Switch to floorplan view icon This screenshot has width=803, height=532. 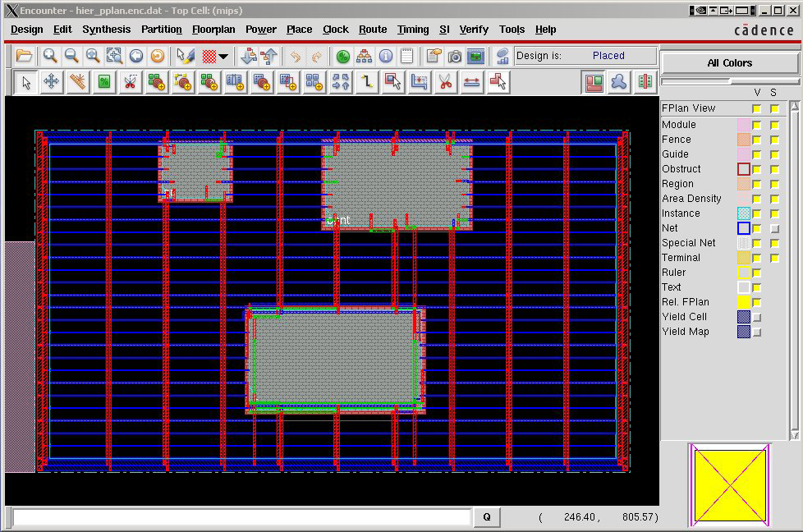tap(594, 82)
